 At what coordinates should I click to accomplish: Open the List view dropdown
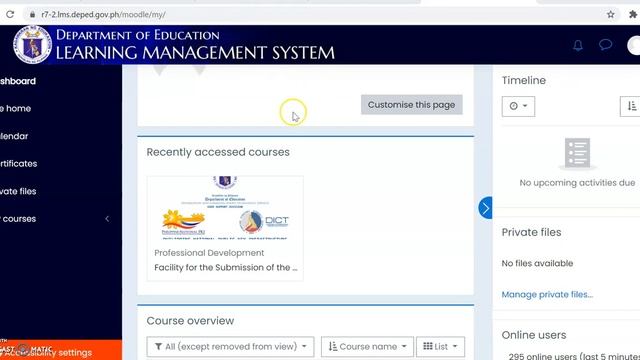click(x=440, y=347)
